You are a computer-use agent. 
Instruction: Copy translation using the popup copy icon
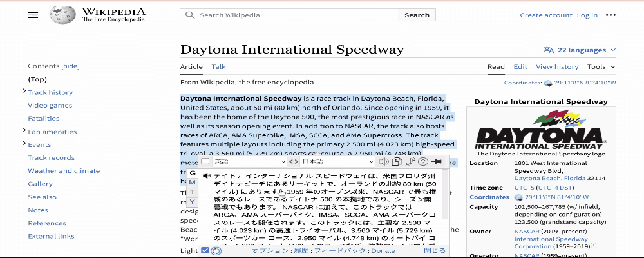396,162
